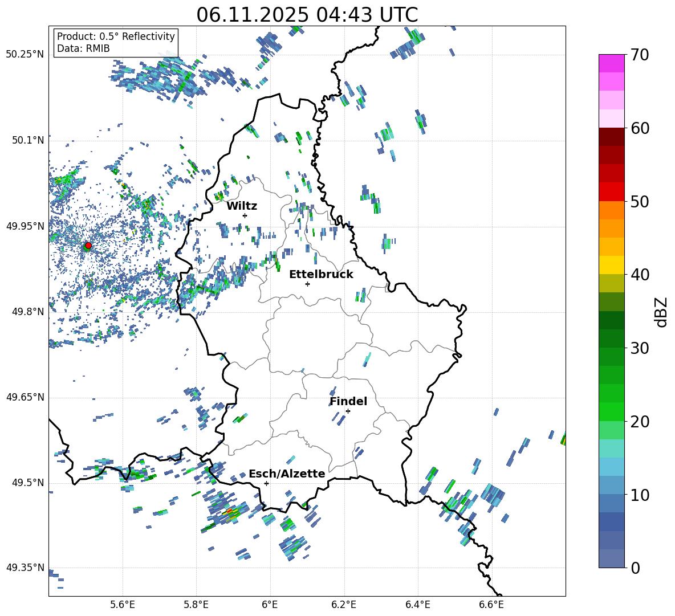This screenshot has width=675, height=616.
Task: Click the title text 06.11.2025 04:43 UTC
Action: click(307, 15)
